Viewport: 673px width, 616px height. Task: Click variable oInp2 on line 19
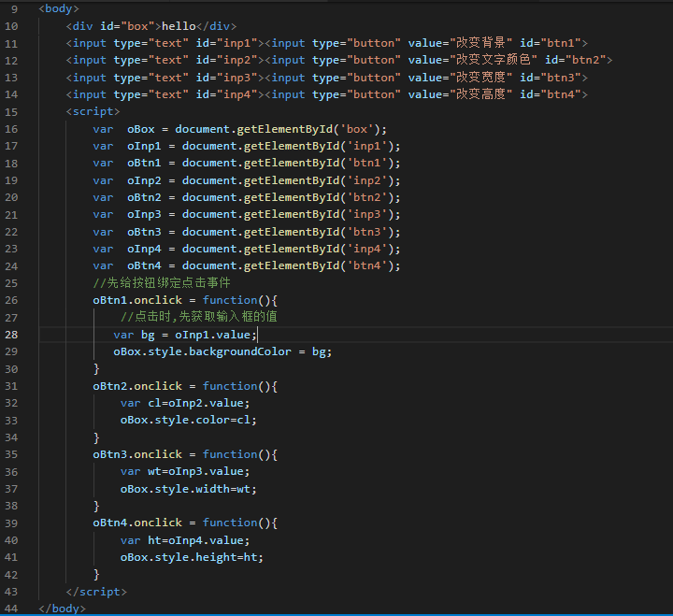click(x=144, y=180)
